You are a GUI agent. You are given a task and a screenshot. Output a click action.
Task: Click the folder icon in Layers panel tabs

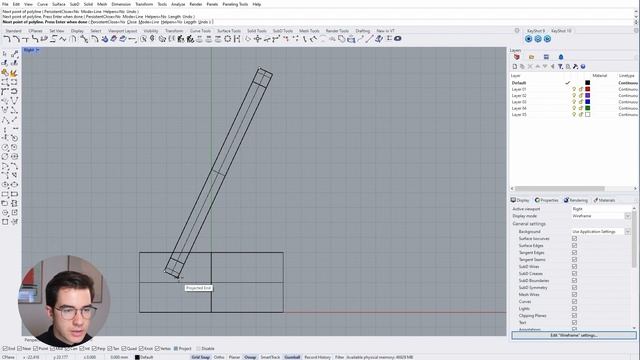tap(531, 57)
